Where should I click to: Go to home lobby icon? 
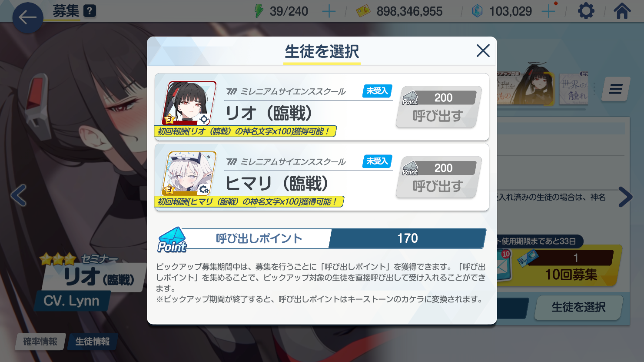point(622,11)
